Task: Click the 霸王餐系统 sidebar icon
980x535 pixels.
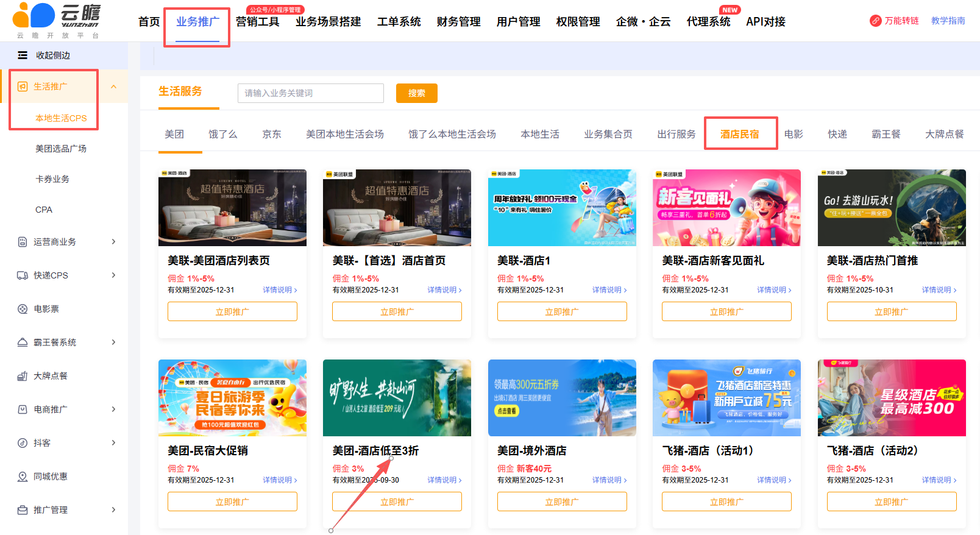Action: [x=23, y=342]
